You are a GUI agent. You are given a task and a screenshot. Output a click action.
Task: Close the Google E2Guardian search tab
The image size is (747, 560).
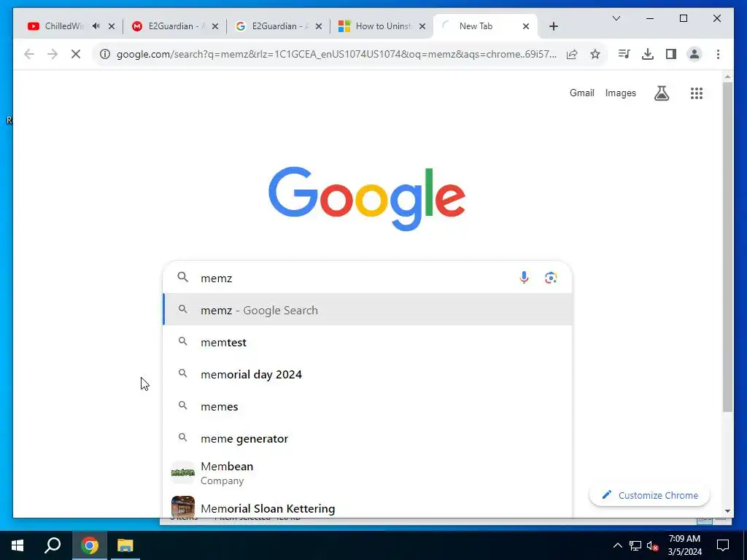point(319,26)
